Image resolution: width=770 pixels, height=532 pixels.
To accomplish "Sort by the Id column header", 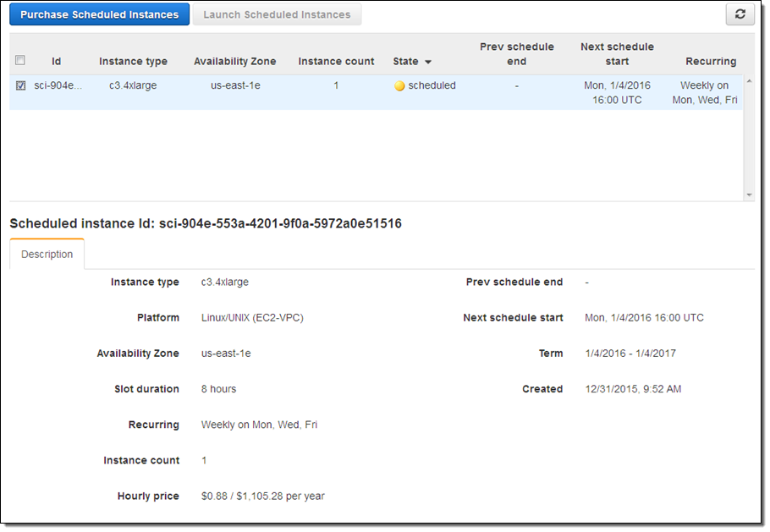I will [x=56, y=62].
